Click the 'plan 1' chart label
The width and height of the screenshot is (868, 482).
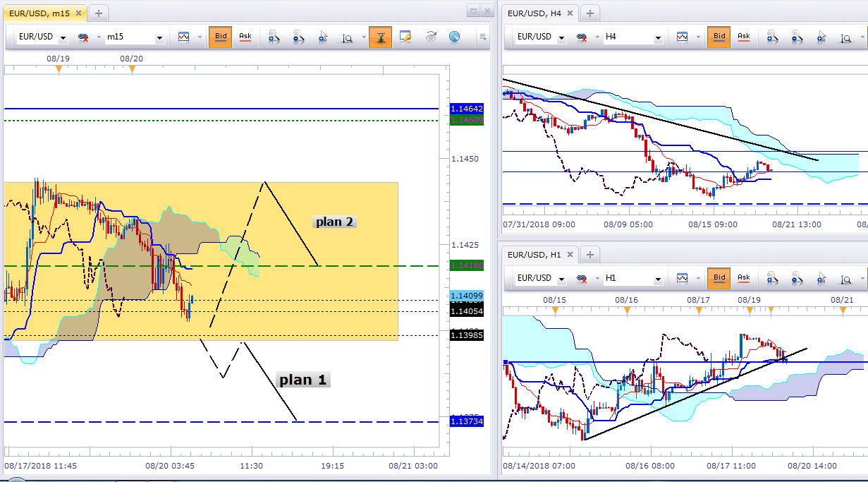coord(303,380)
